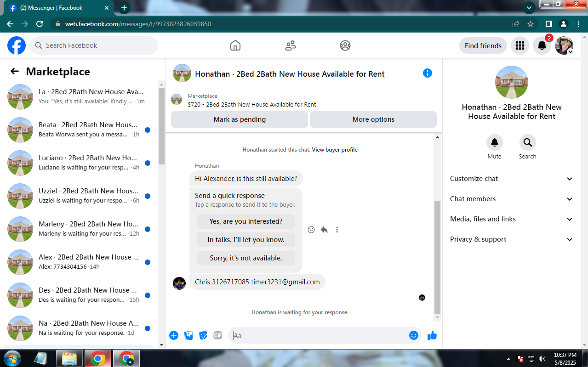Viewport: 588px width, 367px height.
Task: Choose a sticker icon
Action: coord(203,335)
